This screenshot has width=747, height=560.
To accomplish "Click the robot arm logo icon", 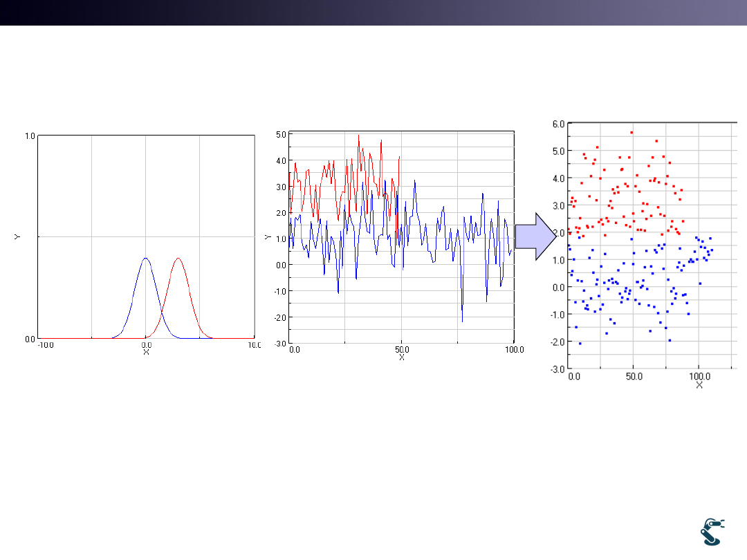I will [x=712, y=530].
